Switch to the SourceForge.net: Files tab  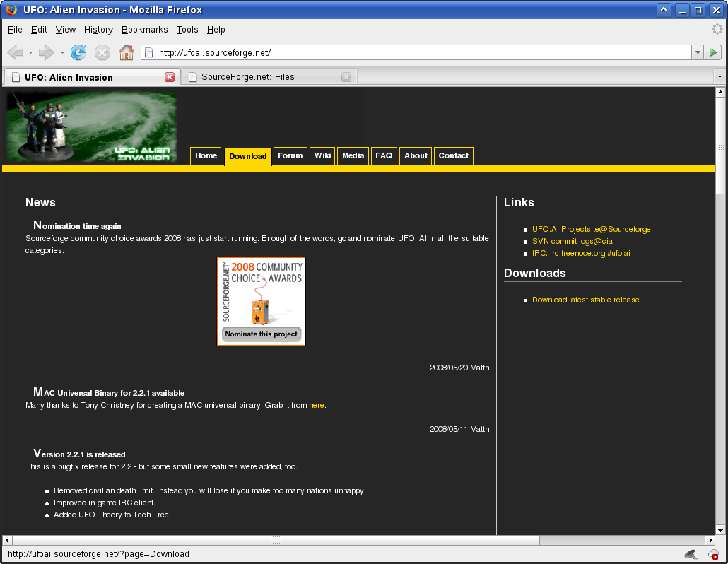point(269,77)
